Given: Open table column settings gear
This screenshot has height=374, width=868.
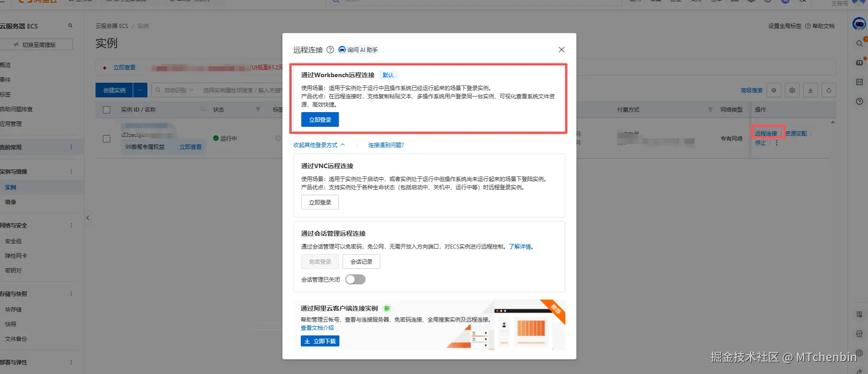Looking at the screenshot, I should [792, 90].
